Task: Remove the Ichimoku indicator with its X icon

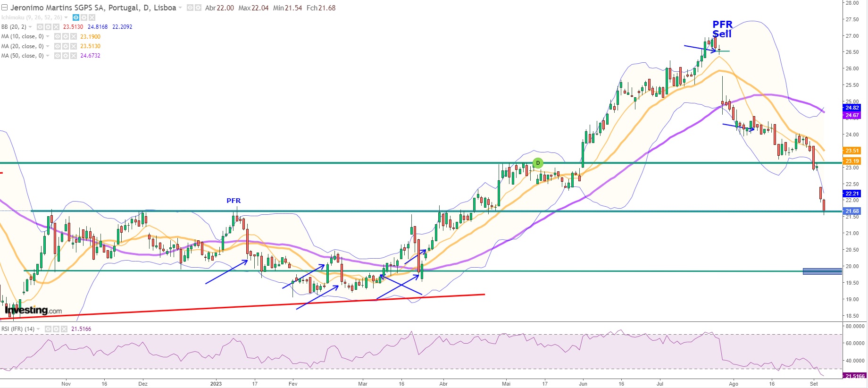Action: (92, 17)
